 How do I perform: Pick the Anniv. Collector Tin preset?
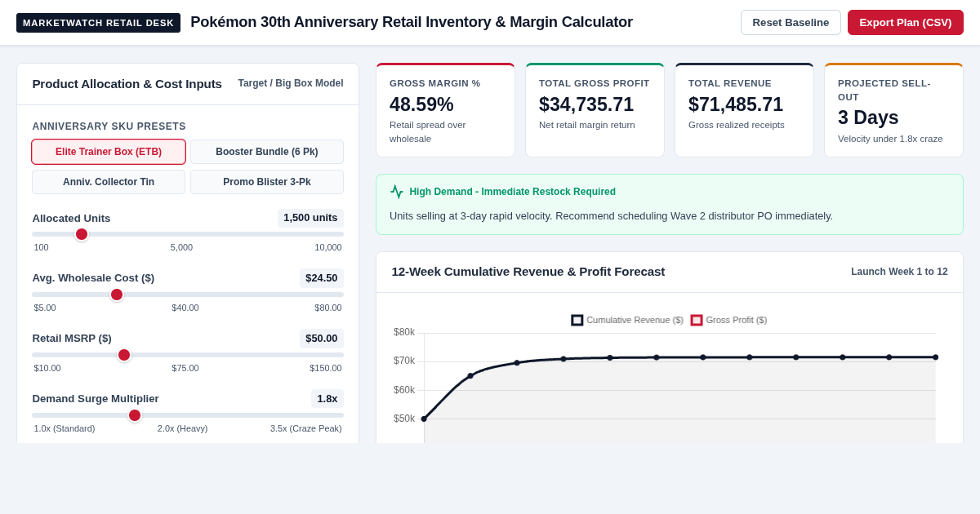(x=109, y=182)
